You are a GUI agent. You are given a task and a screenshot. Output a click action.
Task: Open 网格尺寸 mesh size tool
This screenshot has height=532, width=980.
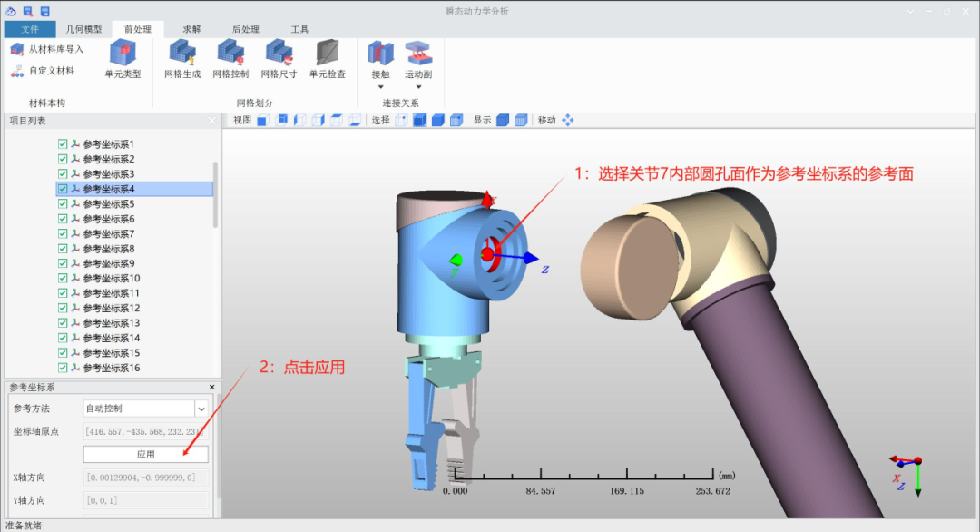coord(279,59)
